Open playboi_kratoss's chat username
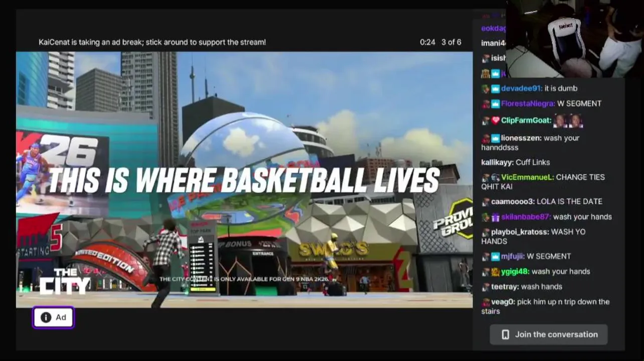 tap(519, 232)
